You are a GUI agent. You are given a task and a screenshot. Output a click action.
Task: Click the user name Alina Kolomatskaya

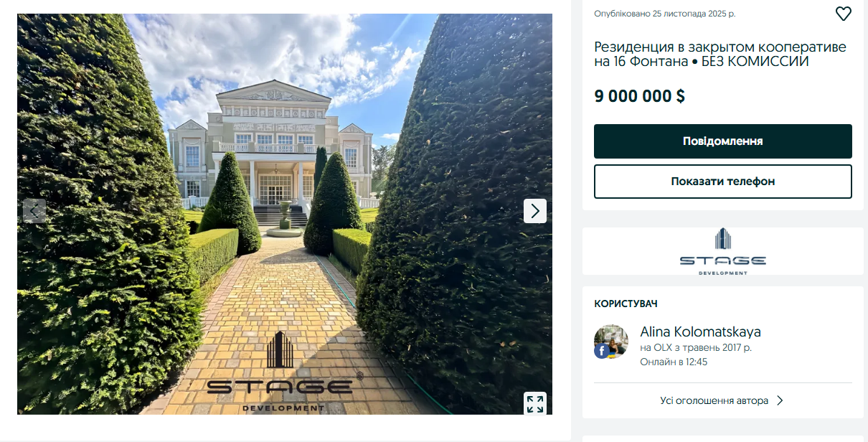point(700,331)
